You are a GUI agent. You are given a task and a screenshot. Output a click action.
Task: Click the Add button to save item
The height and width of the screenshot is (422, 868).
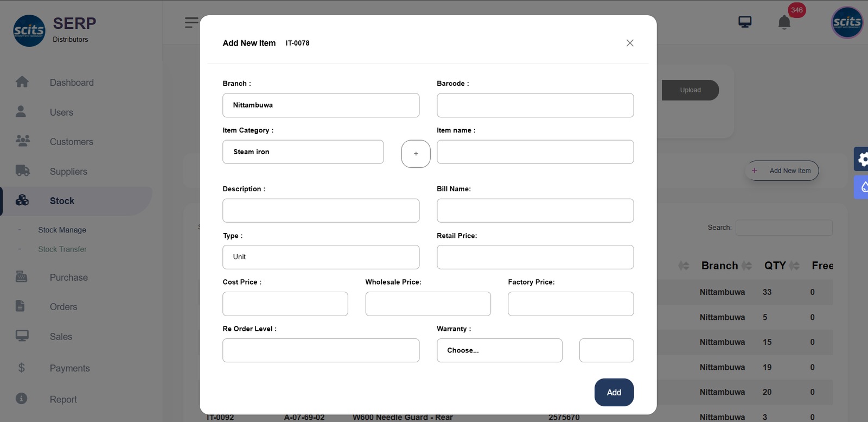point(614,392)
